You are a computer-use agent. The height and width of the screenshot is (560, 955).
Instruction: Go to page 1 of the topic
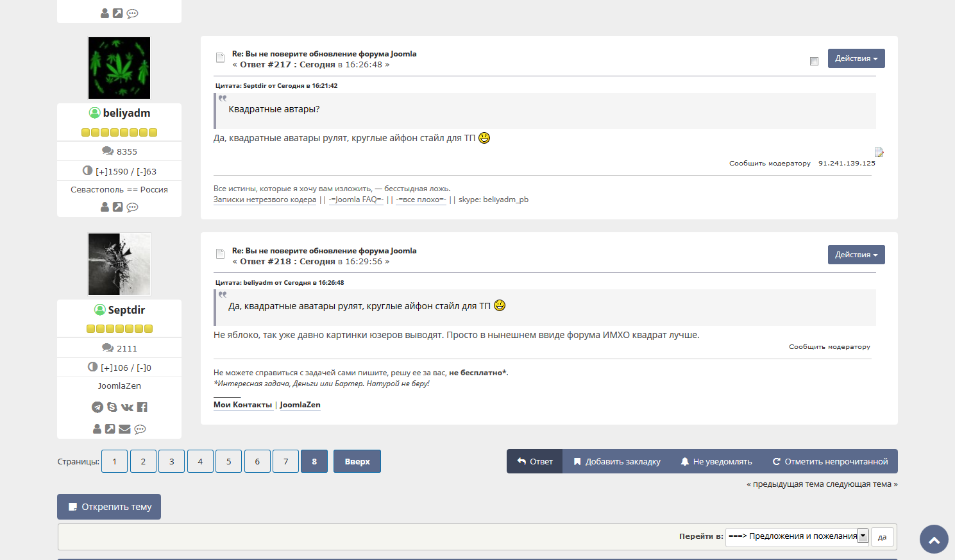tap(115, 461)
